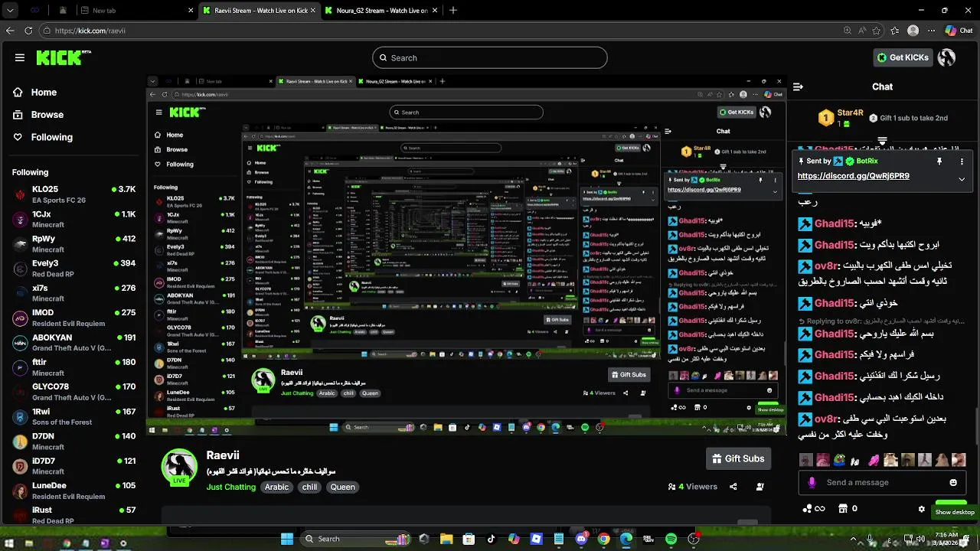Select the Arabic tag

[276, 487]
